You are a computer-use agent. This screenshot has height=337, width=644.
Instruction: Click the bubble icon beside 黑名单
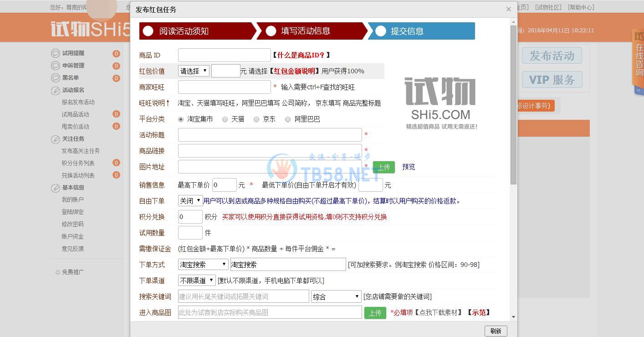[56, 78]
